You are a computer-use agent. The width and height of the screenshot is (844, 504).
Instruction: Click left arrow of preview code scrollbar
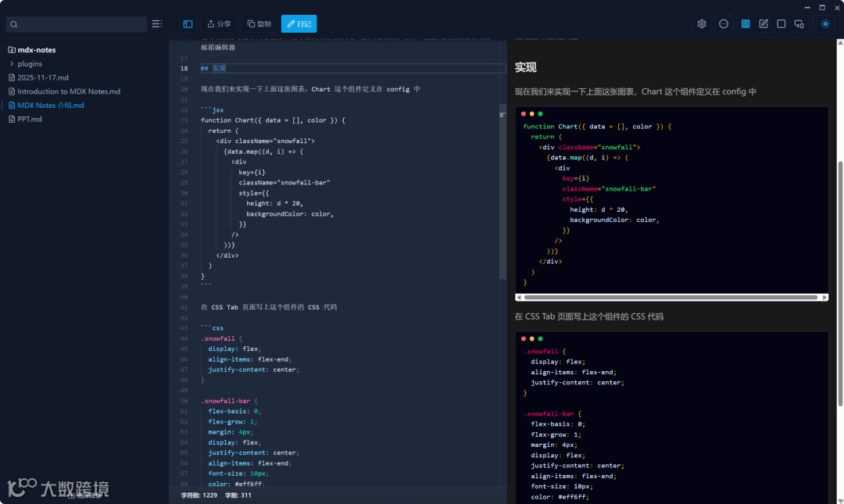click(519, 297)
